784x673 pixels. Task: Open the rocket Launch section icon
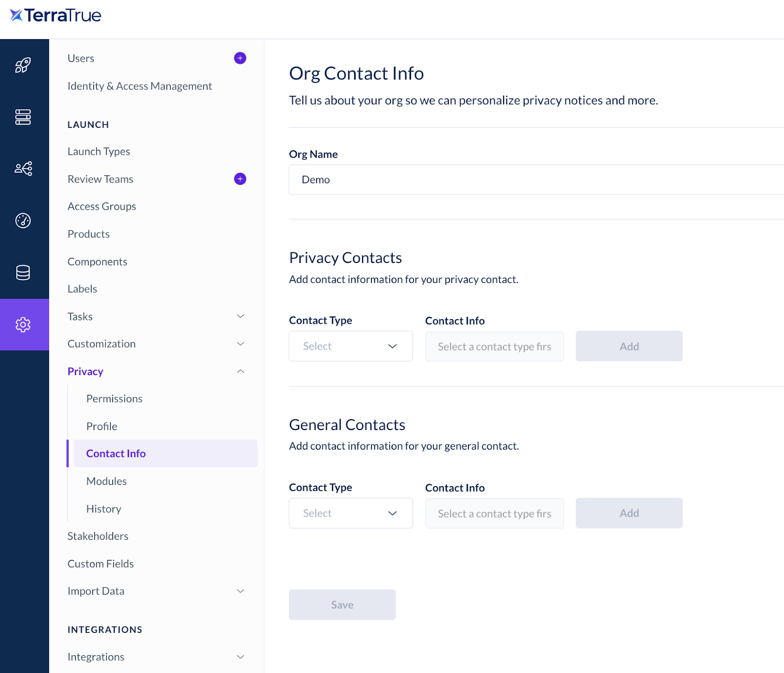point(23,65)
